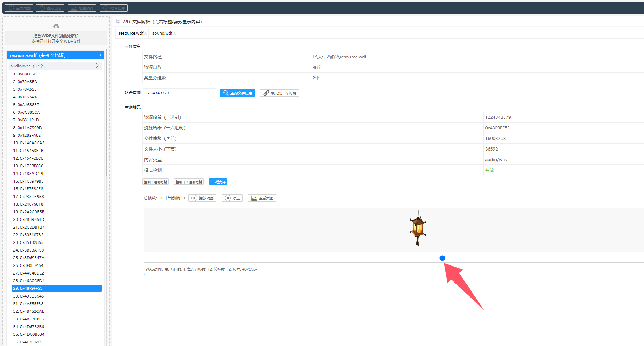
Task: Focus the hash query input field
Action: coord(179,93)
